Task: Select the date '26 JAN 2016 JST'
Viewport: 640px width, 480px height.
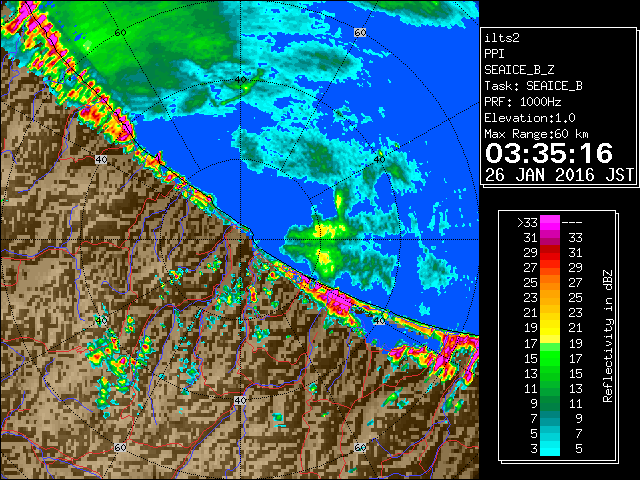Action: 559,175
